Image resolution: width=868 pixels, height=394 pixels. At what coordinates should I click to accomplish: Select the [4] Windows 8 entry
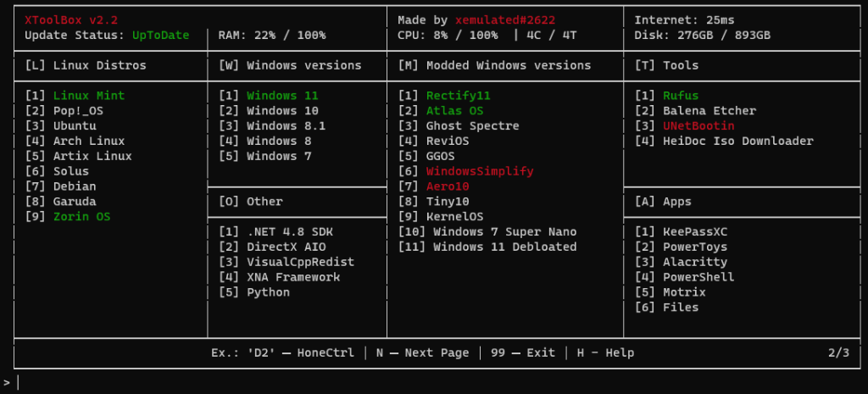[x=264, y=142]
